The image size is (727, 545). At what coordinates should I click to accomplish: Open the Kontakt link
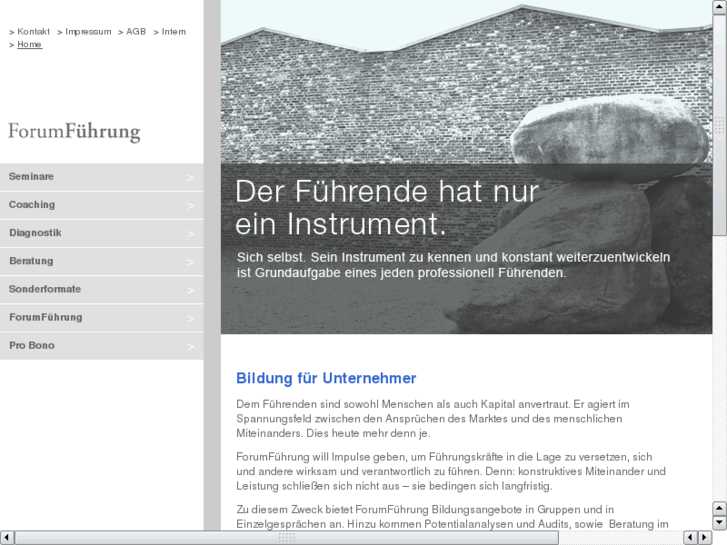coord(33,32)
